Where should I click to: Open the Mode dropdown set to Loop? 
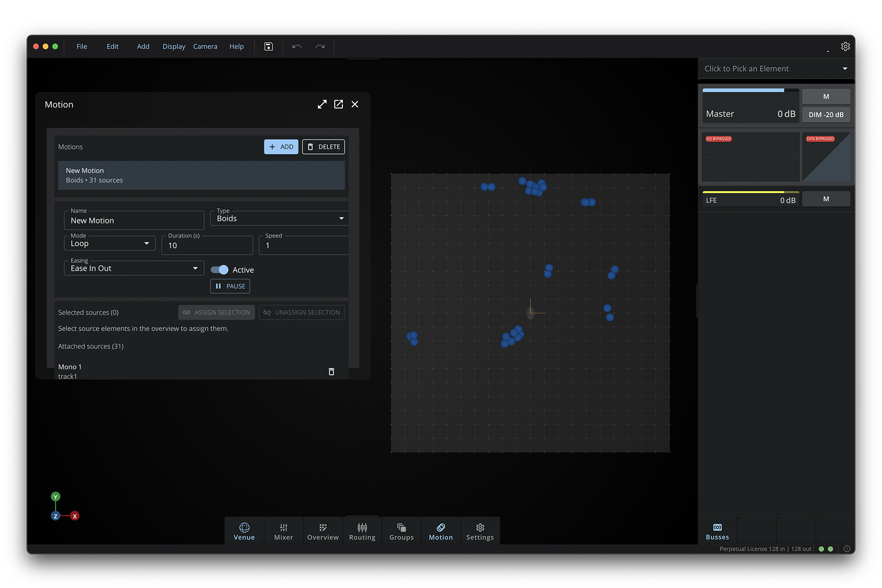pyautogui.click(x=110, y=244)
